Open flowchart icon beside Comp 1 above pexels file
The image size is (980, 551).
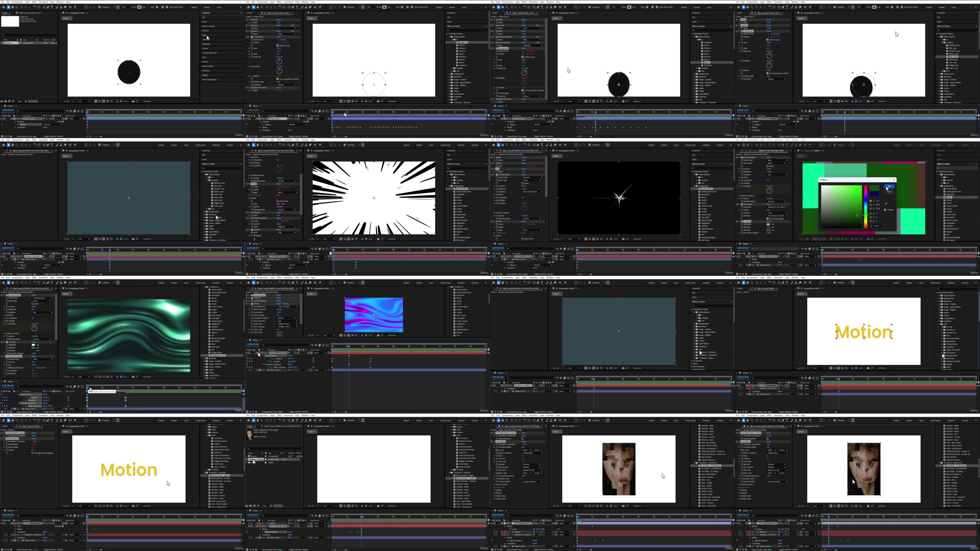pyautogui.click(x=302, y=456)
